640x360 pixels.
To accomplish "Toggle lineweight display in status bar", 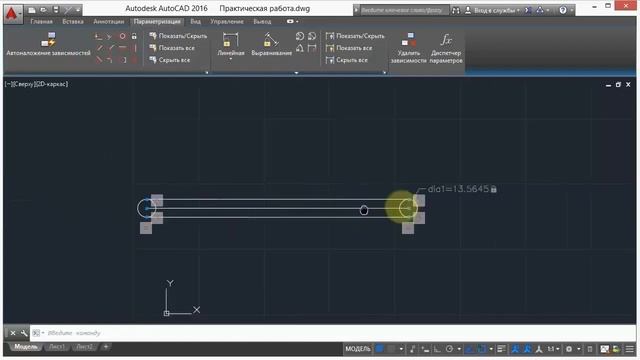I will (501, 349).
